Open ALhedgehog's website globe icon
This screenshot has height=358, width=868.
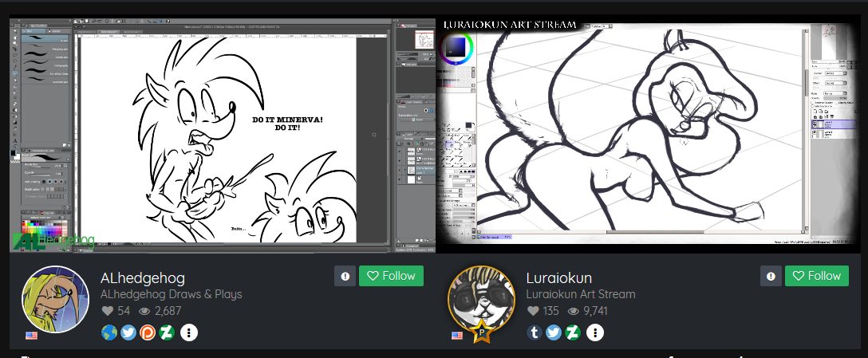[109, 332]
